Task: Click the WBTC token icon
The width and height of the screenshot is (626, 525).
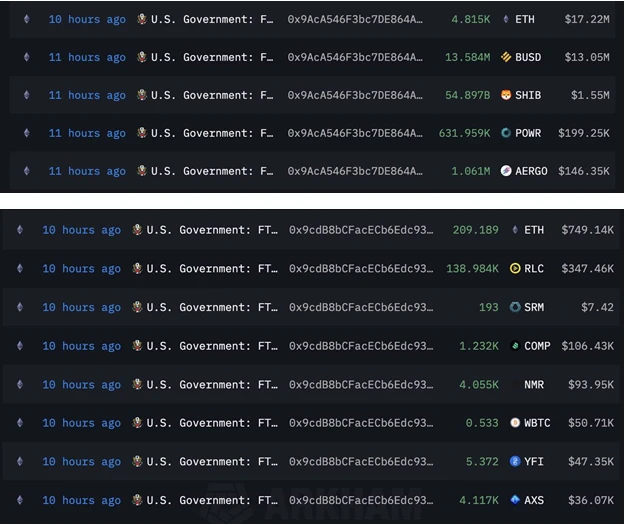Action: coord(515,423)
